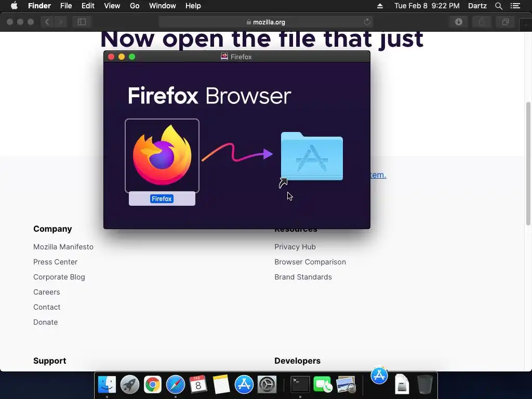The width and height of the screenshot is (532, 399).
Task: Open the Finder menu
Action: point(39,6)
